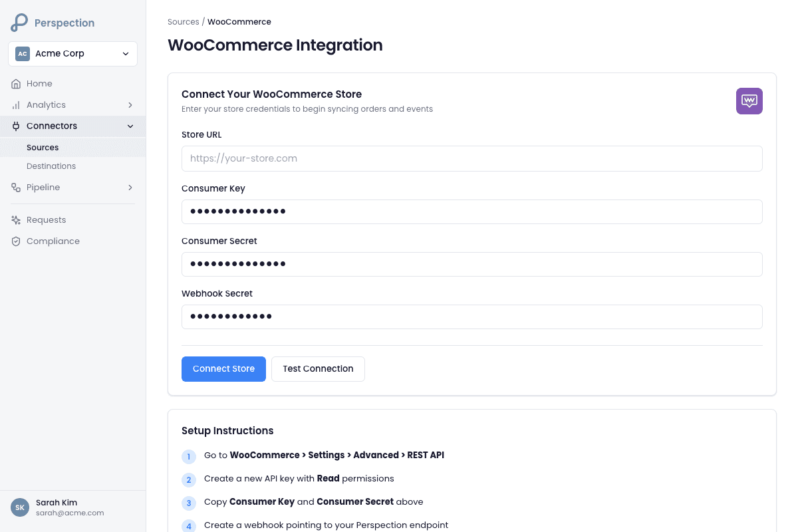Open the Requests page
The height and width of the screenshot is (532, 798).
(x=73, y=220)
